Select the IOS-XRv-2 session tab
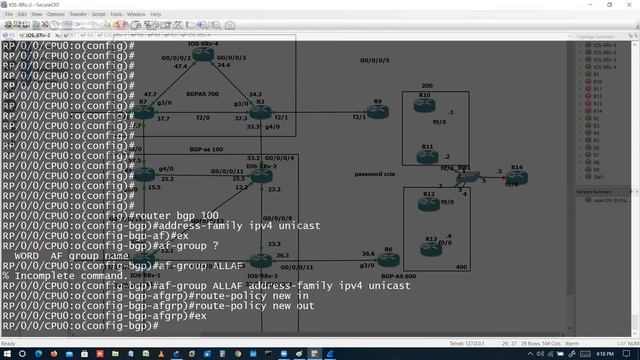This screenshot has height=360, width=640. [x=37, y=36]
